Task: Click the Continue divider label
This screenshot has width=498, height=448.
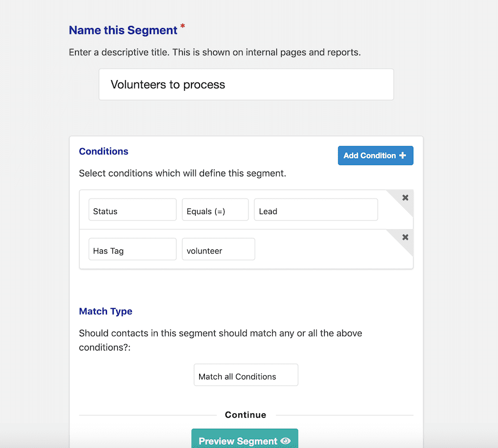Action: tap(245, 414)
